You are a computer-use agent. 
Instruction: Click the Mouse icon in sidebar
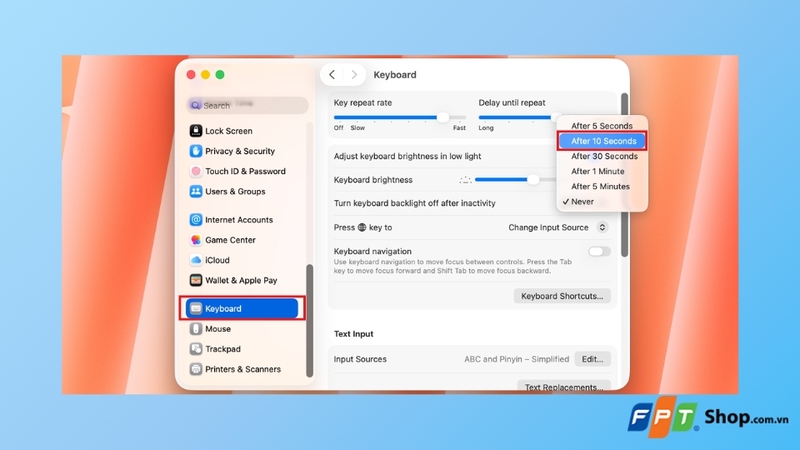point(195,329)
